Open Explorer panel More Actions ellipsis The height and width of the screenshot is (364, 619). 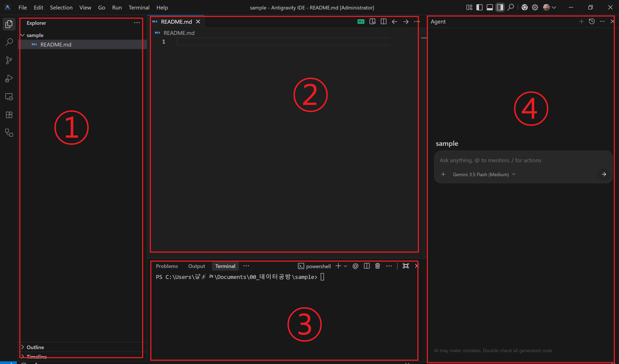tap(137, 23)
